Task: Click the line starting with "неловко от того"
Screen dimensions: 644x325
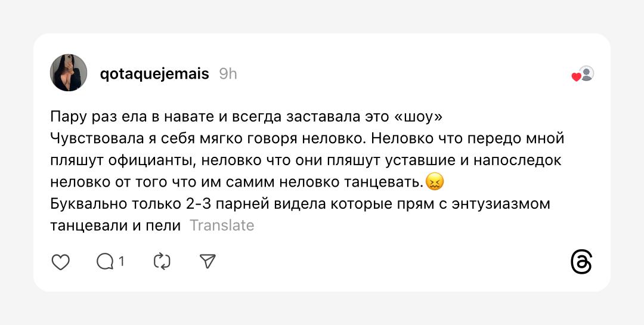Action: click(237, 181)
